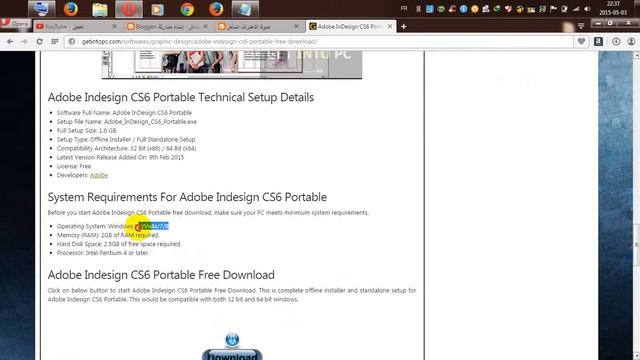
Task: Click the network signal tray icon
Action: (576, 9)
